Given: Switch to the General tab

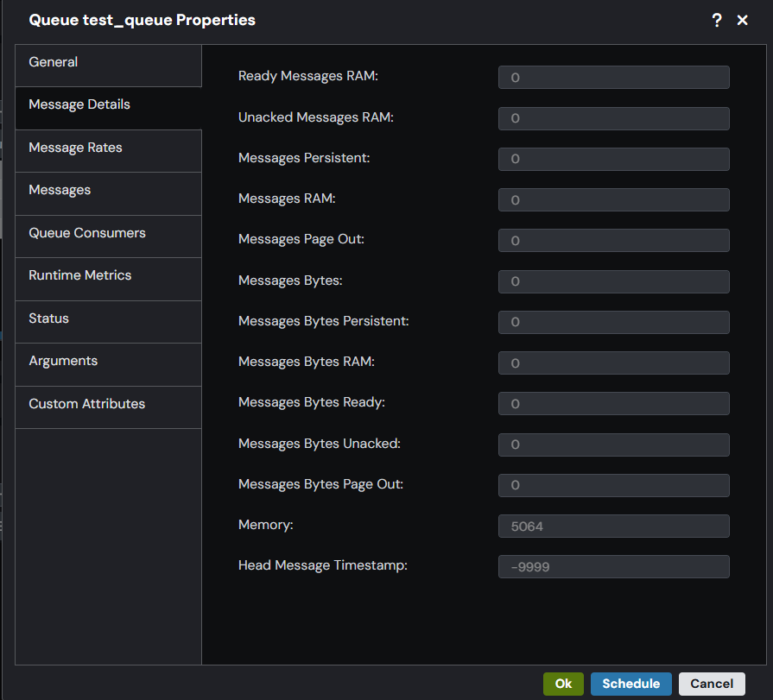Looking at the screenshot, I should (109, 66).
